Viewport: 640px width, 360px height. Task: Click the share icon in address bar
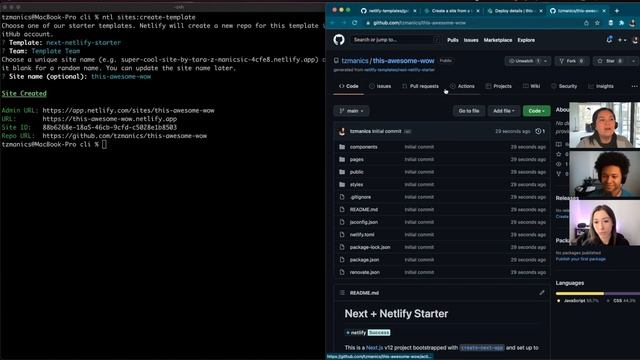[586, 23]
